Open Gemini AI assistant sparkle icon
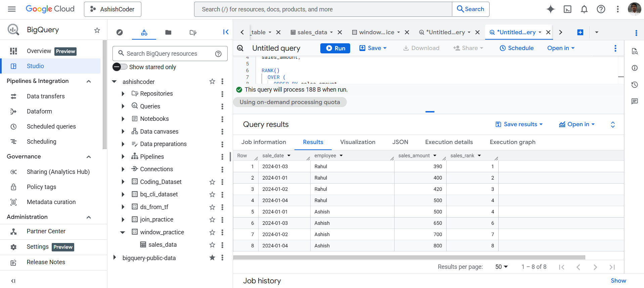This screenshot has height=288, width=644. pos(551,9)
